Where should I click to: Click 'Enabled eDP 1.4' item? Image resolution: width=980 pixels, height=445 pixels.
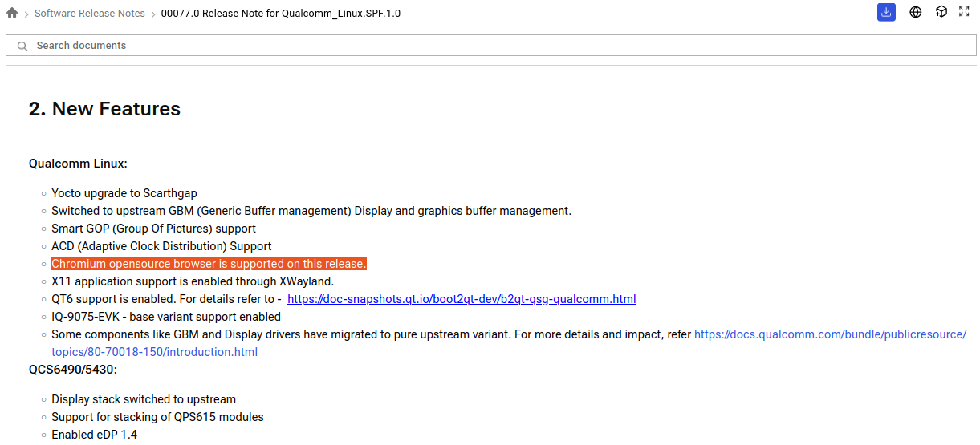[95, 435]
